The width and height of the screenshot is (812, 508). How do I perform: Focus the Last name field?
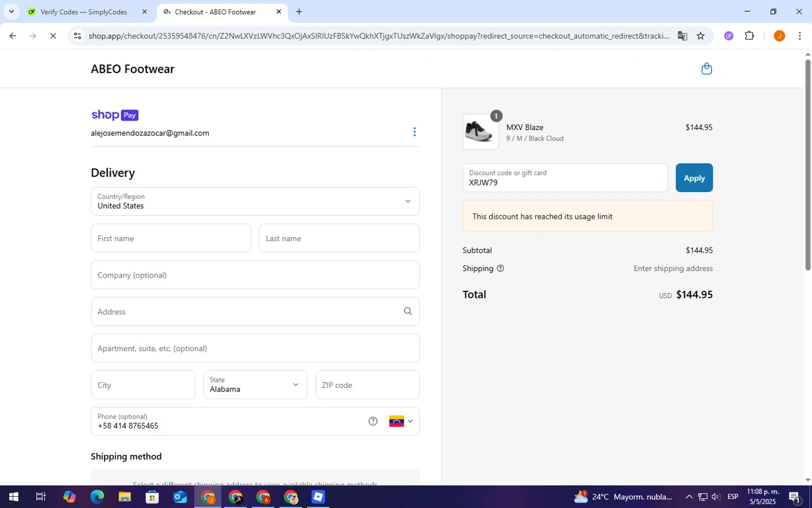coord(339,238)
